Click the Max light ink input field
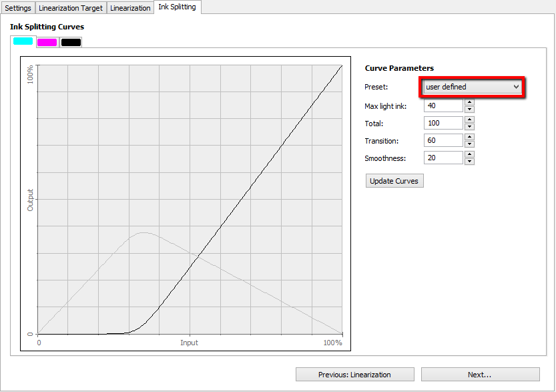This screenshot has width=556, height=392. pyautogui.click(x=443, y=106)
